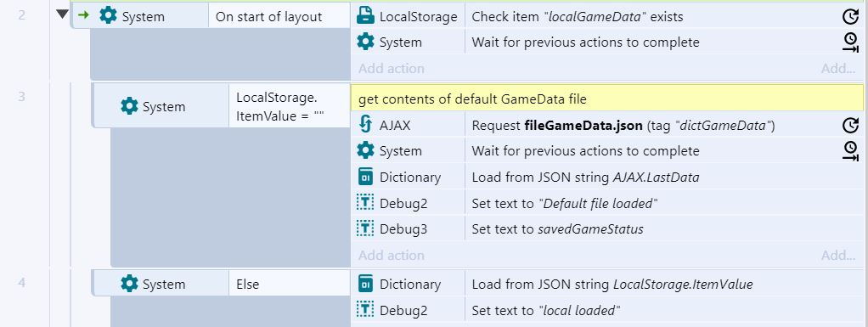This screenshot has width=868, height=327.
Task: Click the Debug2 text icon for "Default file loaded"
Action: [365, 203]
